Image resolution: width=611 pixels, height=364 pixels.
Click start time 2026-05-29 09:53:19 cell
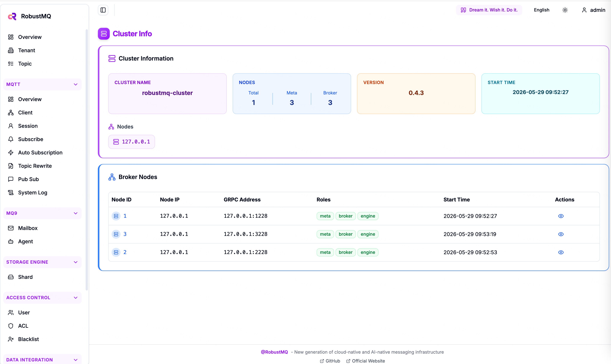tap(470, 234)
